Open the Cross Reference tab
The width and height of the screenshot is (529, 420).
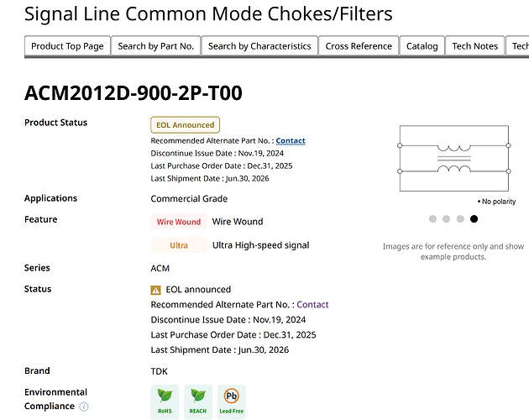pos(359,46)
